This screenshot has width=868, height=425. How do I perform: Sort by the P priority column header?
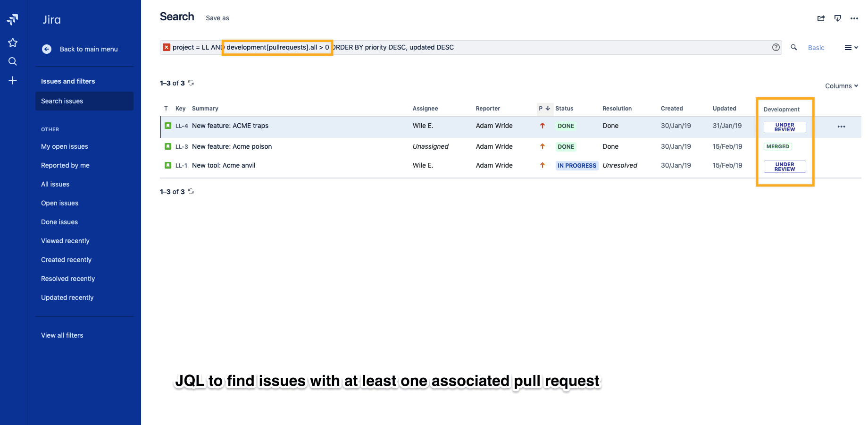(544, 109)
